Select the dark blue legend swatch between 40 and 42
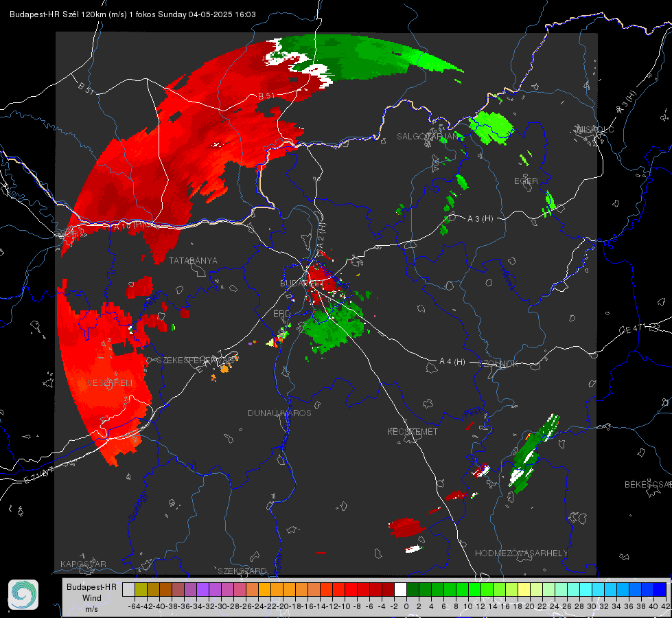This screenshot has width=672, height=618. 660,589
